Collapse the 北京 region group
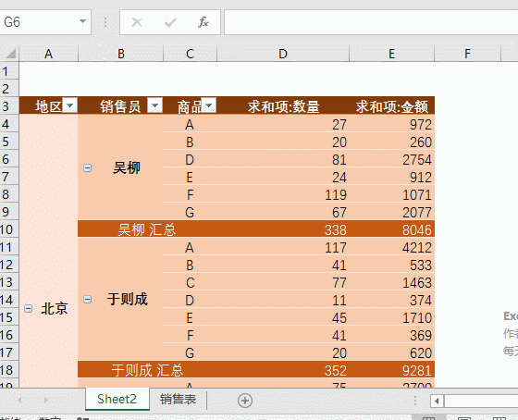 (x=29, y=308)
